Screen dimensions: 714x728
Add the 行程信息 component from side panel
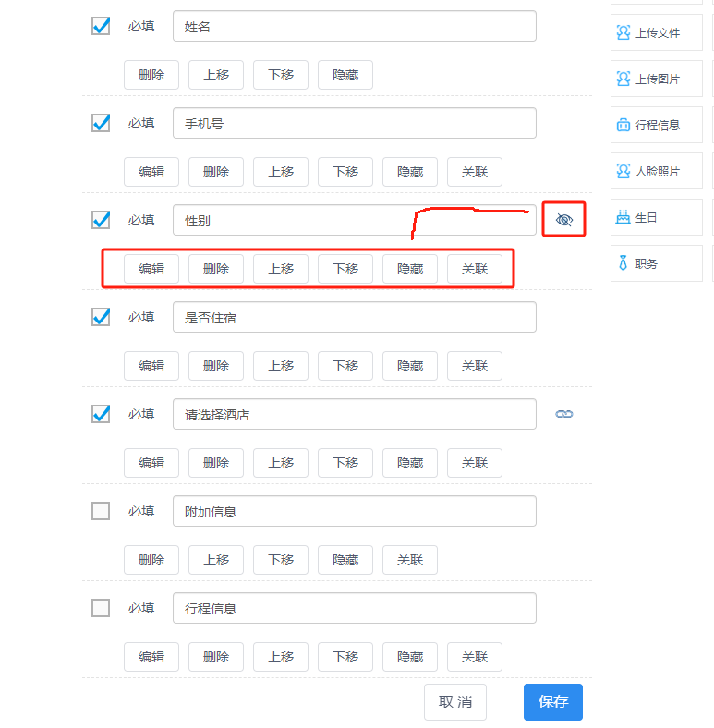(x=657, y=125)
